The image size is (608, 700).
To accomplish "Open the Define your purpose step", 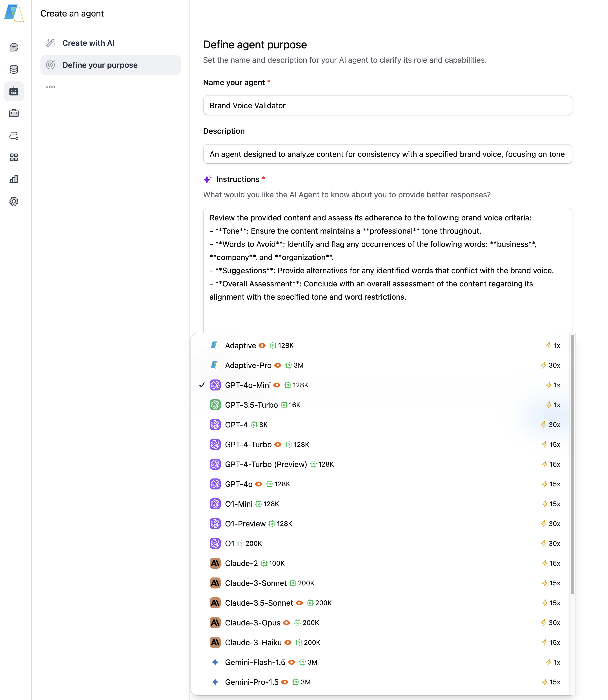I will tap(100, 65).
